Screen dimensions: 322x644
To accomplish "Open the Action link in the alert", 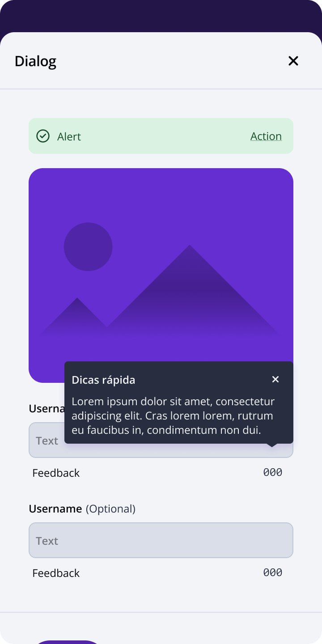I will [x=266, y=136].
